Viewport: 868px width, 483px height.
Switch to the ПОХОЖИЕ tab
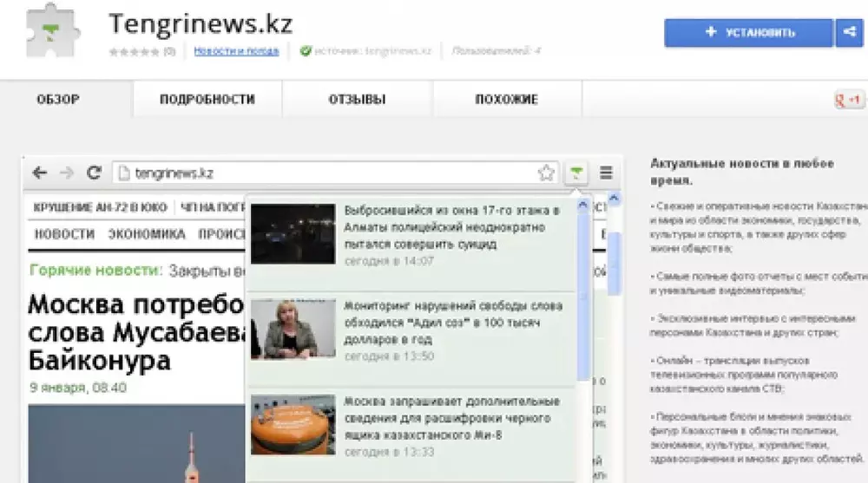506,100
